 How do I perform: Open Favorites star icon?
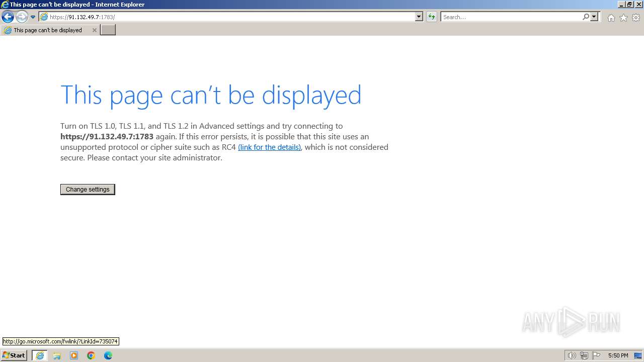[x=623, y=18]
